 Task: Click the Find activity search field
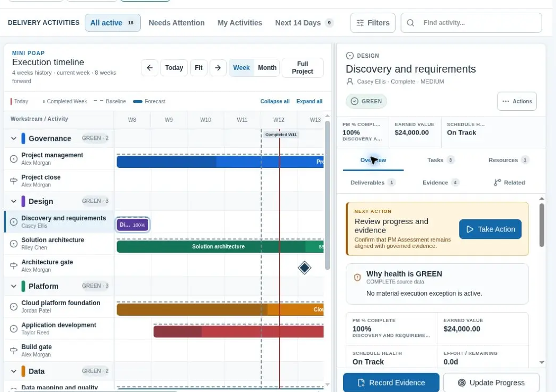[471, 23]
